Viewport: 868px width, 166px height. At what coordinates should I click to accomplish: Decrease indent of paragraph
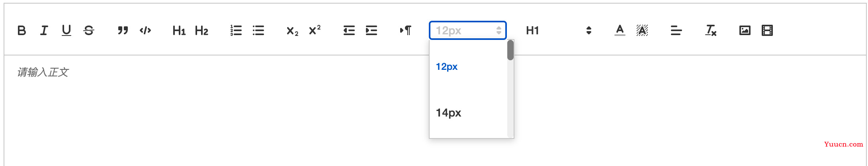pos(349,30)
